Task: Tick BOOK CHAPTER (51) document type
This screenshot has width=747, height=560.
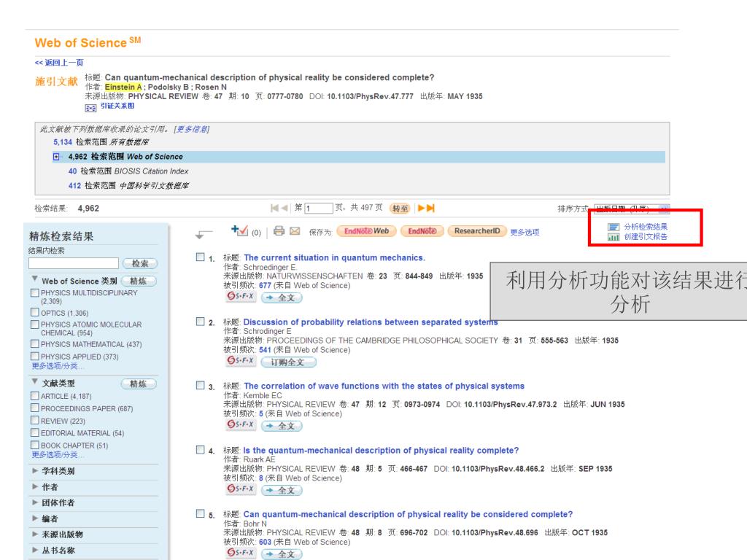Action: [35, 445]
